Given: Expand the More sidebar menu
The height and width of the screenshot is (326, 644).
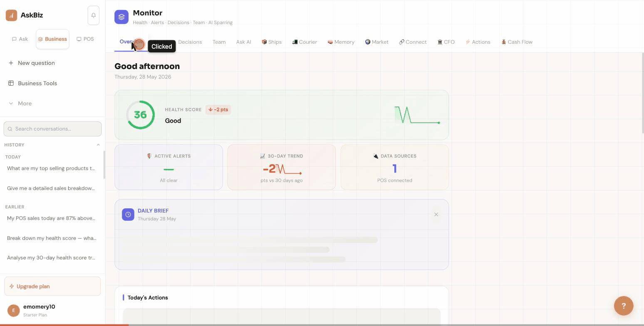Looking at the screenshot, I should click(25, 103).
